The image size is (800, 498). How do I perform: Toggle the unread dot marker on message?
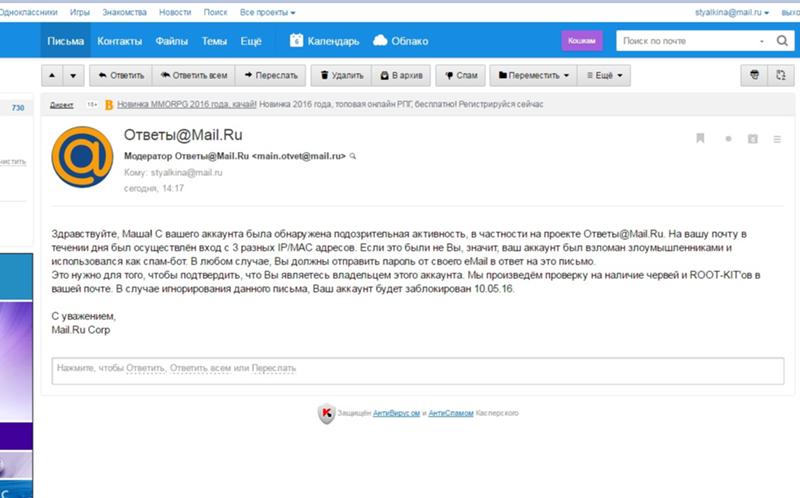click(x=729, y=139)
